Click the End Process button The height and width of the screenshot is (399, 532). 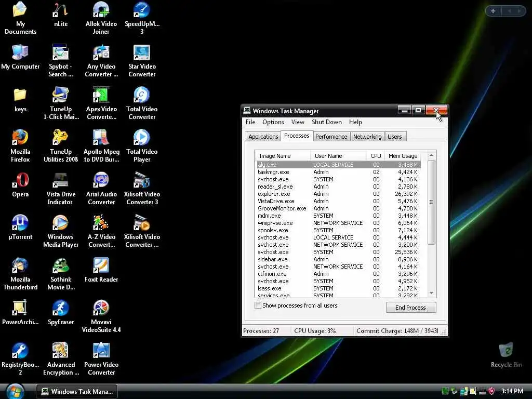pyautogui.click(x=410, y=308)
